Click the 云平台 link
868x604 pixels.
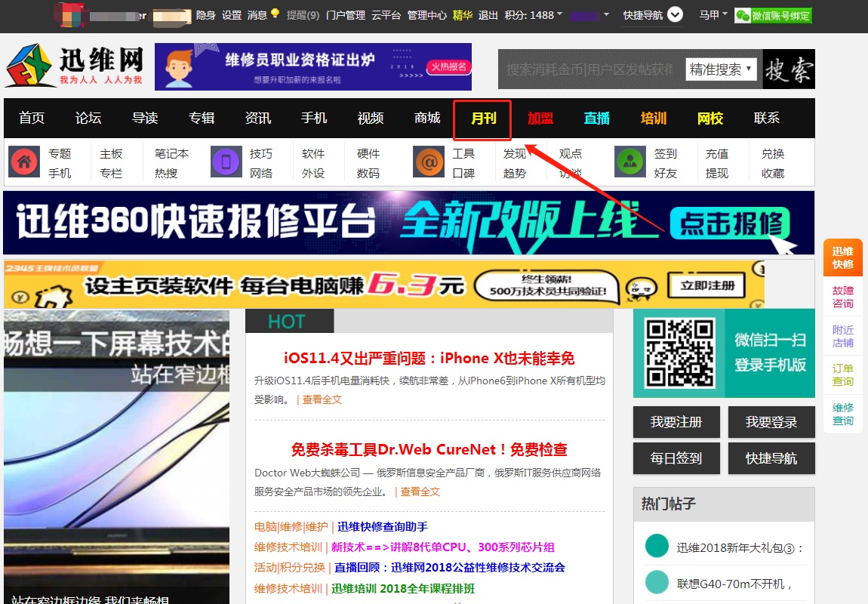click(x=386, y=16)
